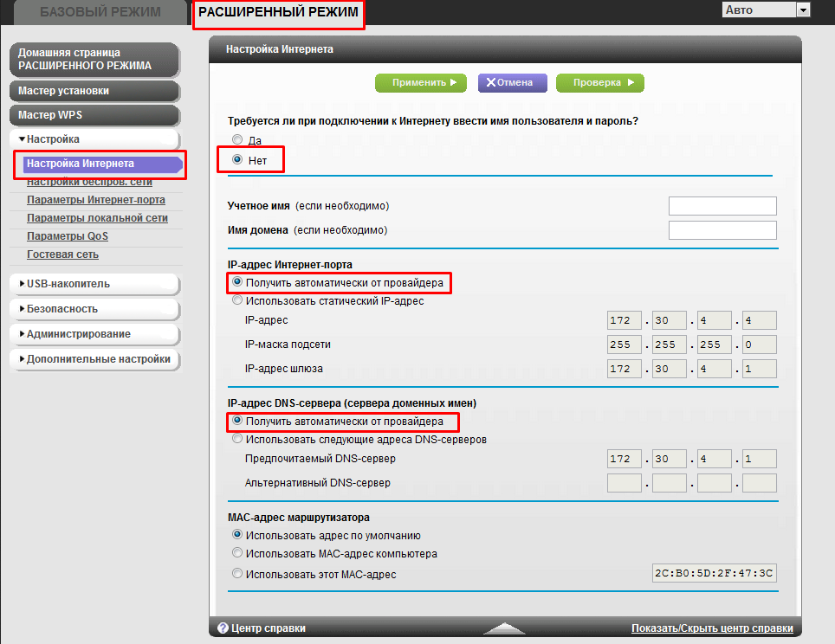
Task: Select "Использовать статический IP-адрес" option
Action: click(237, 301)
